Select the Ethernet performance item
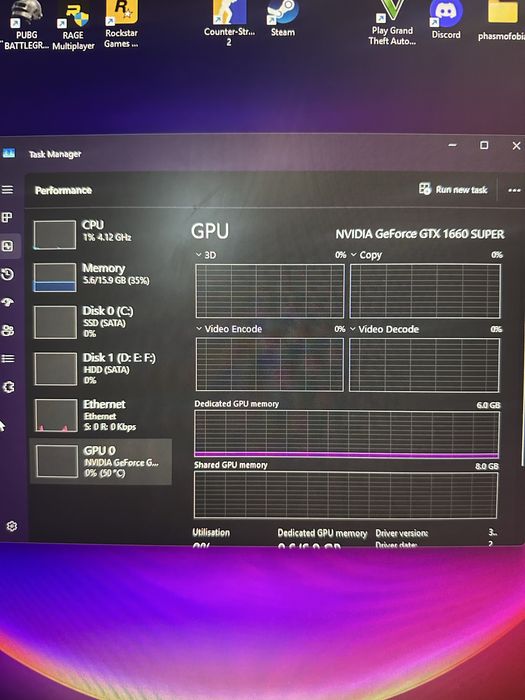The image size is (525, 700). [x=100, y=415]
